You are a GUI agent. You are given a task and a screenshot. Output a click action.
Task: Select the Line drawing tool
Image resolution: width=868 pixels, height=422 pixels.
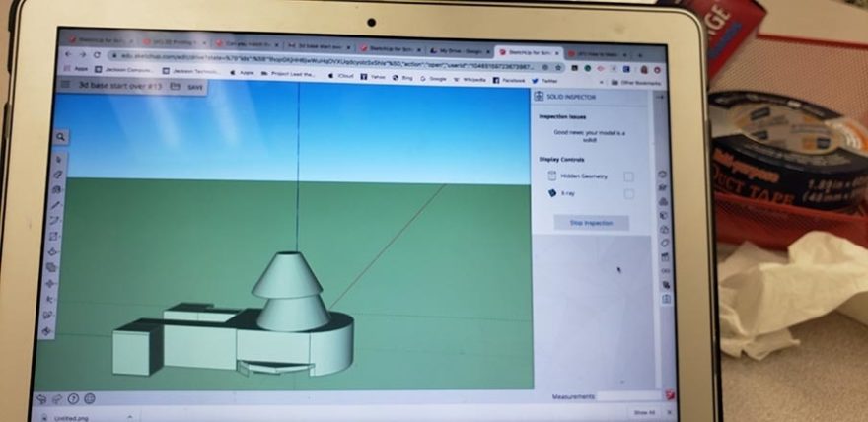coord(56,205)
